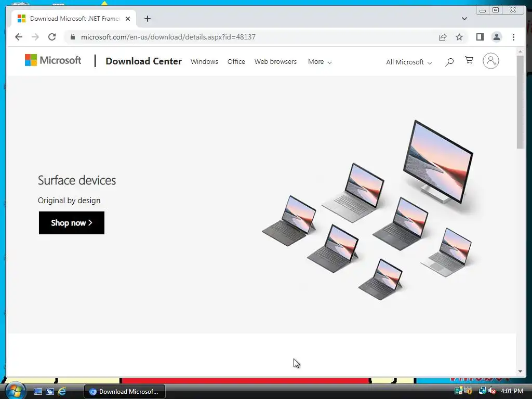
Task: Open the Office downloads category
Action: [236, 62]
